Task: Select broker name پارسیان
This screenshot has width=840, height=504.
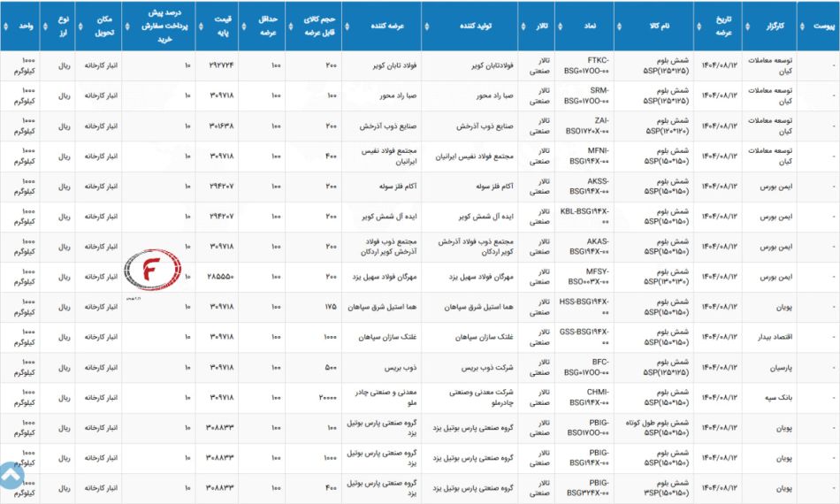Action: 781,368
